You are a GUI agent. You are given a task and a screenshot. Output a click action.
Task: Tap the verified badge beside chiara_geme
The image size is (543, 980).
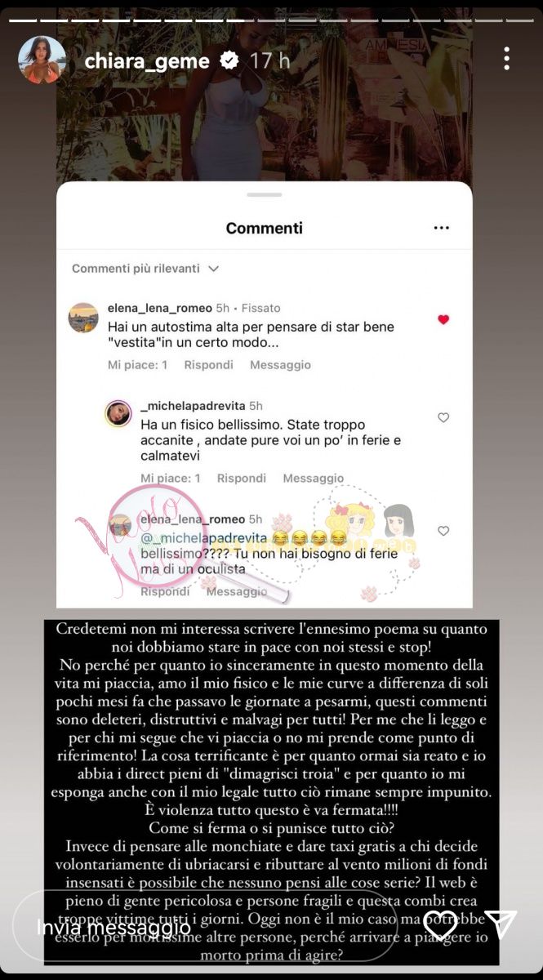click(231, 60)
